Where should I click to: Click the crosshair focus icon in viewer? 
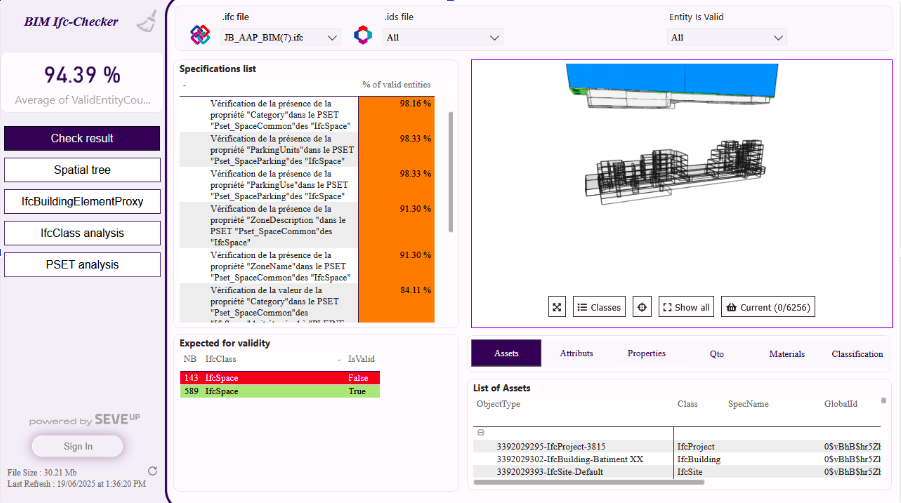coord(642,307)
